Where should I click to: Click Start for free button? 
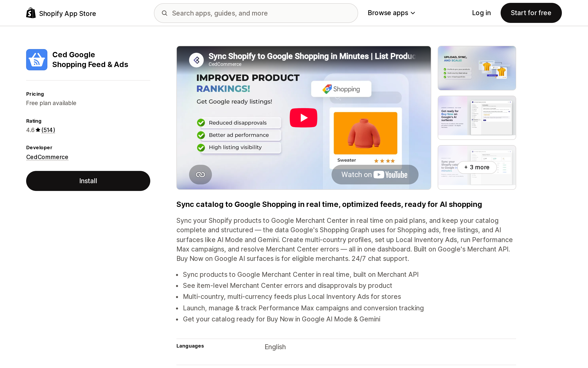pyautogui.click(x=531, y=13)
